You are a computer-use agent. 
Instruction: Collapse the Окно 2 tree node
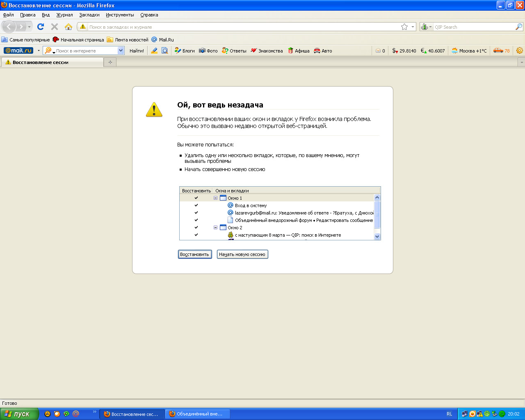(216, 228)
